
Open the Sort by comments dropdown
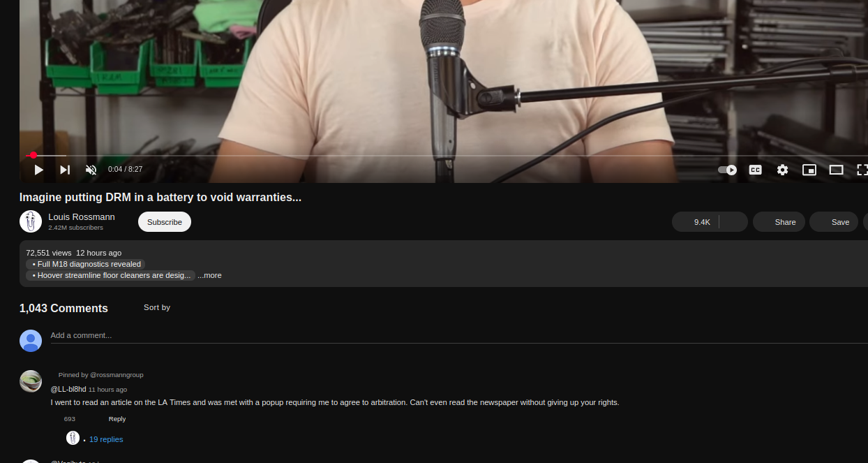point(157,307)
